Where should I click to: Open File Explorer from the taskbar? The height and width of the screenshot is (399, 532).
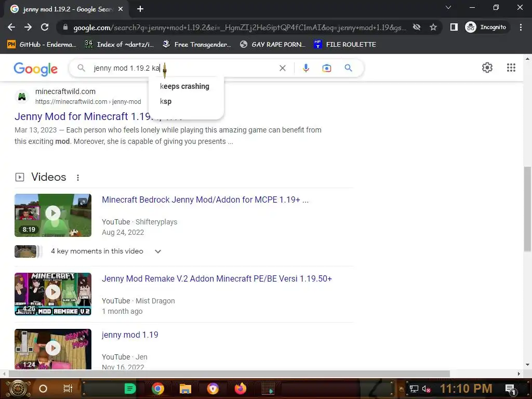click(x=185, y=389)
